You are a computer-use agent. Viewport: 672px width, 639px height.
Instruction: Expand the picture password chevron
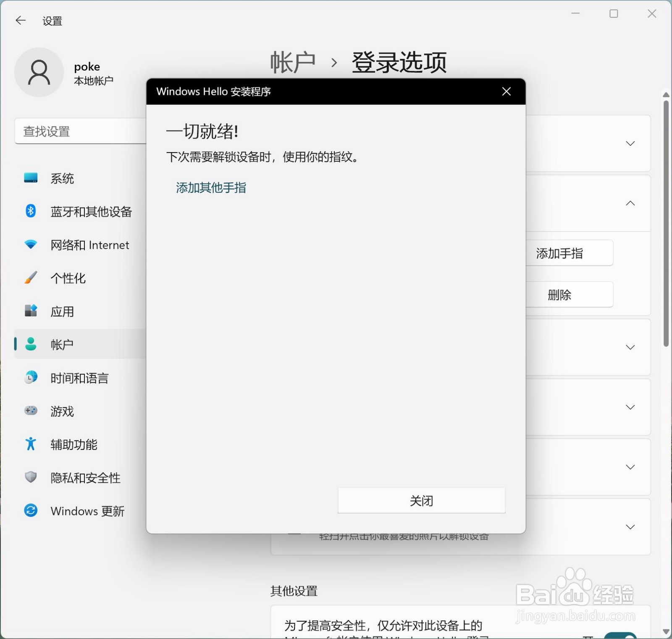coord(630,527)
